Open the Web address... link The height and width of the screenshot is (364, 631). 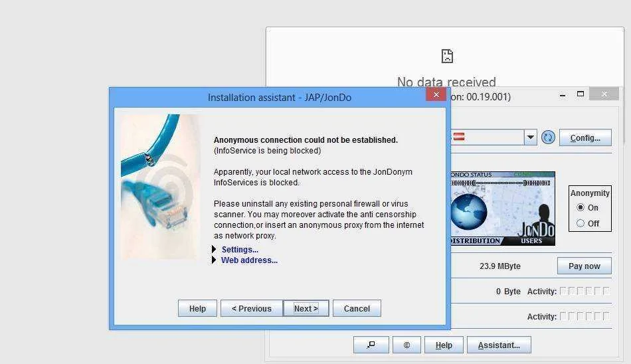(x=249, y=260)
